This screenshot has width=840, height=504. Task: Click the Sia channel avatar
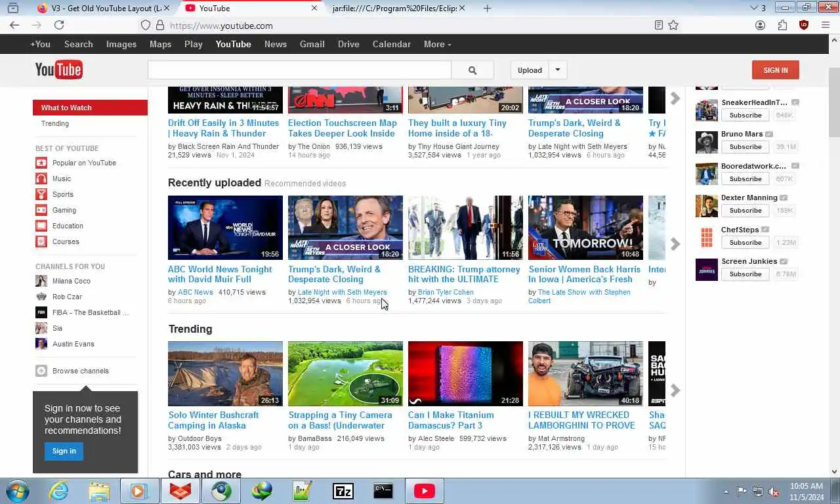click(41, 328)
